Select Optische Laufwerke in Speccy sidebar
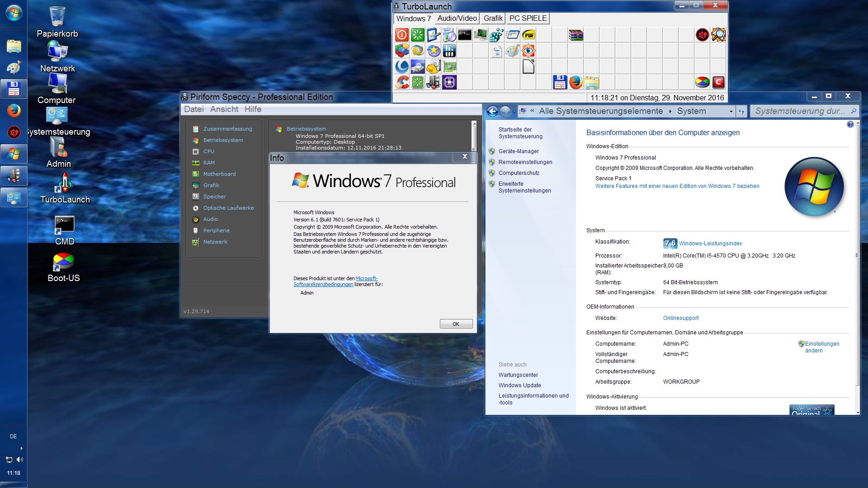This screenshot has height=488, width=868. 228,208
